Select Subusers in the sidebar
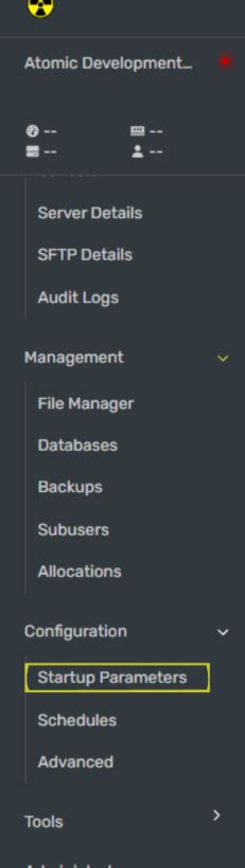The width and height of the screenshot is (245, 868). click(73, 529)
